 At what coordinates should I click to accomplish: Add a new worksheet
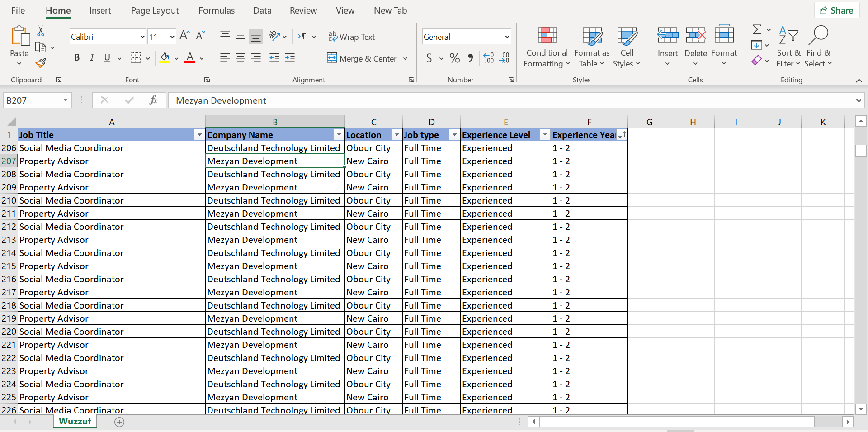point(119,422)
